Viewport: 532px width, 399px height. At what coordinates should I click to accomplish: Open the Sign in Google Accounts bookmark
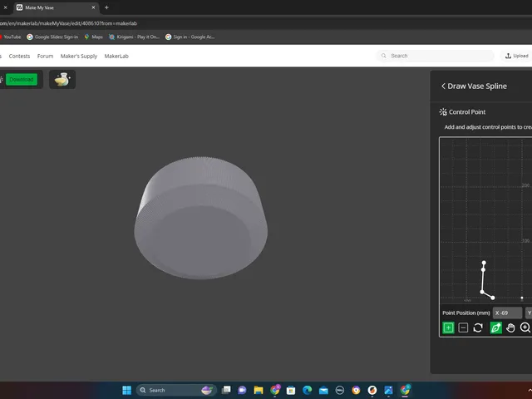coord(190,37)
